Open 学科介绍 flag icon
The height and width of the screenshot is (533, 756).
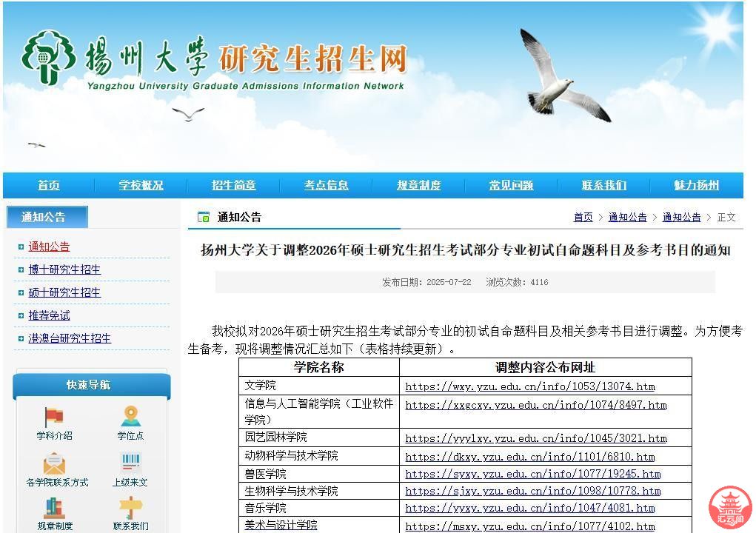click(54, 417)
